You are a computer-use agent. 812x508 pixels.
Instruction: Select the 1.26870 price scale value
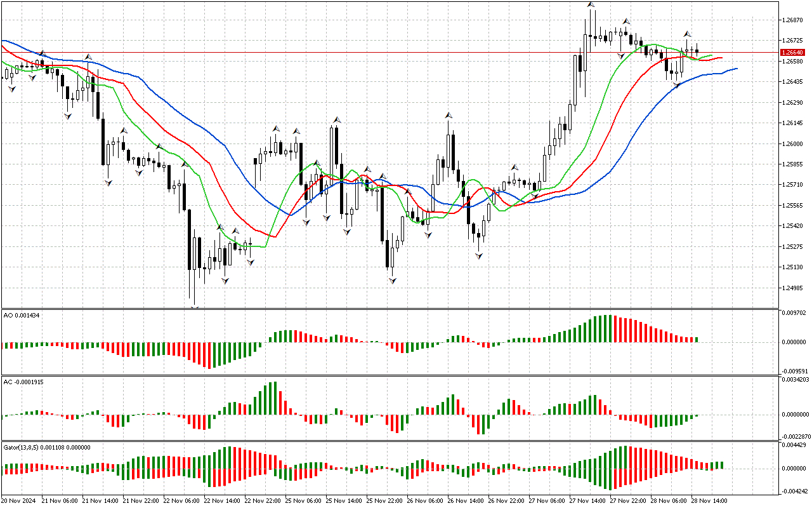coord(793,20)
